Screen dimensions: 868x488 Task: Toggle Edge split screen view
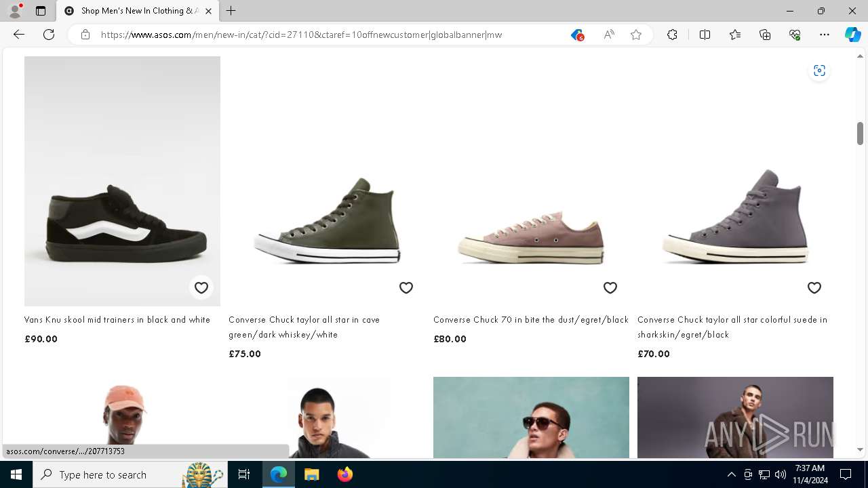[705, 35]
